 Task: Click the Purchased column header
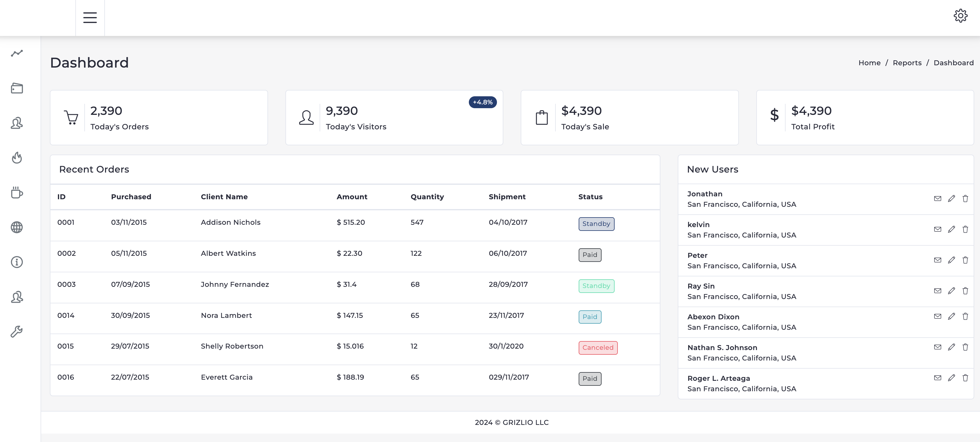[x=131, y=197]
